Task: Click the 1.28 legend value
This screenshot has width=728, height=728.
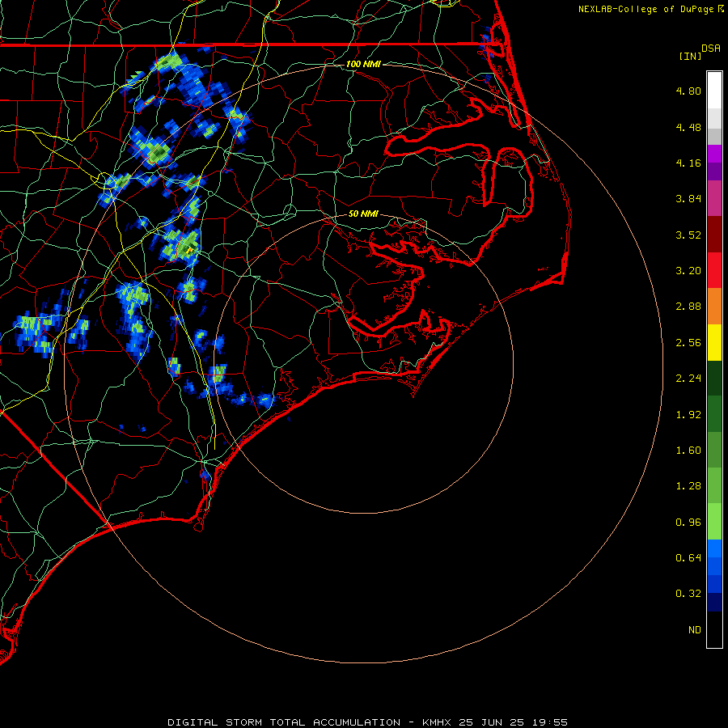Action: pyautogui.click(x=688, y=486)
